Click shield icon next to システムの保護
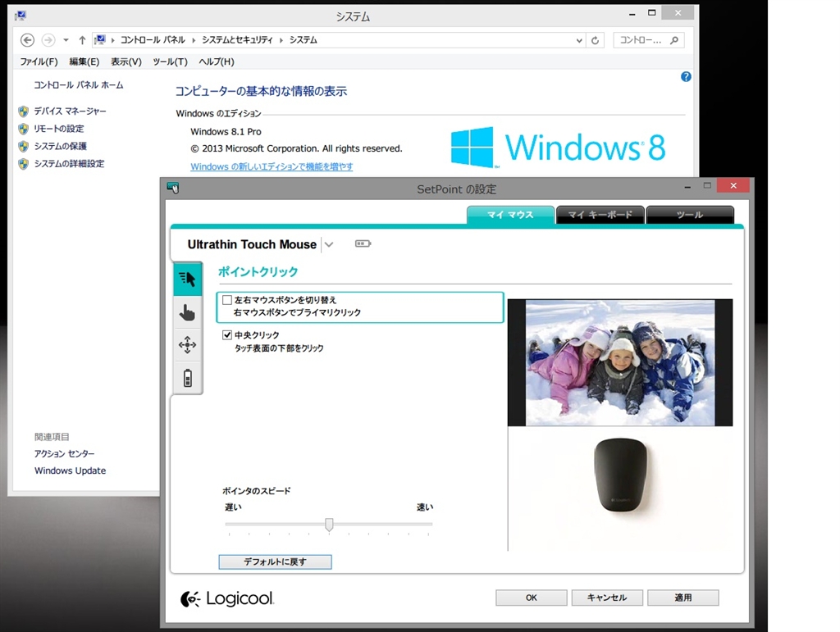Image resolution: width=840 pixels, height=632 pixels. point(23,146)
